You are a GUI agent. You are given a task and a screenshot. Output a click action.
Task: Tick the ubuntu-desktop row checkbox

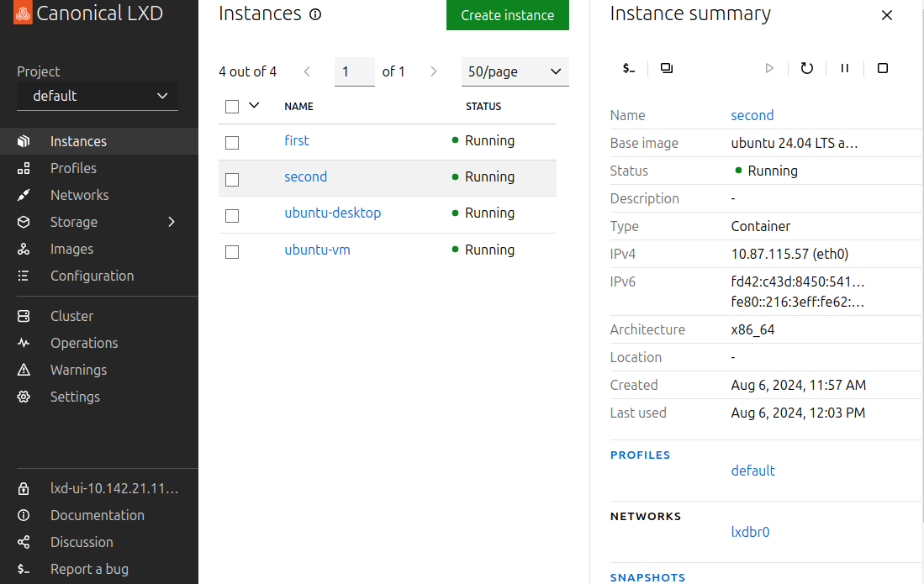coord(232,216)
